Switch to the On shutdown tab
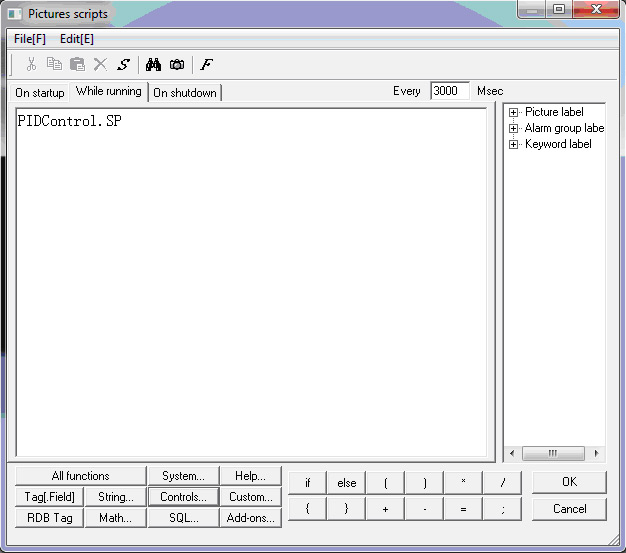 185,93
